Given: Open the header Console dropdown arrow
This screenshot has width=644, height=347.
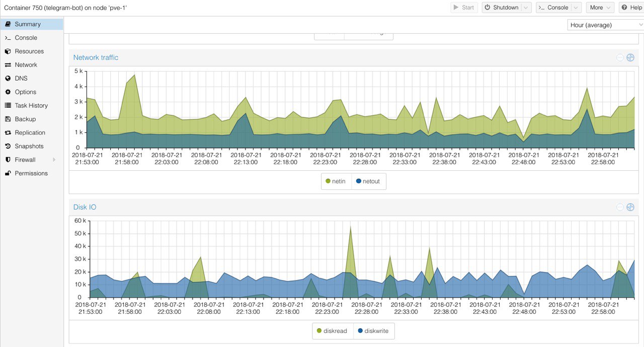Looking at the screenshot, I should tap(577, 8).
